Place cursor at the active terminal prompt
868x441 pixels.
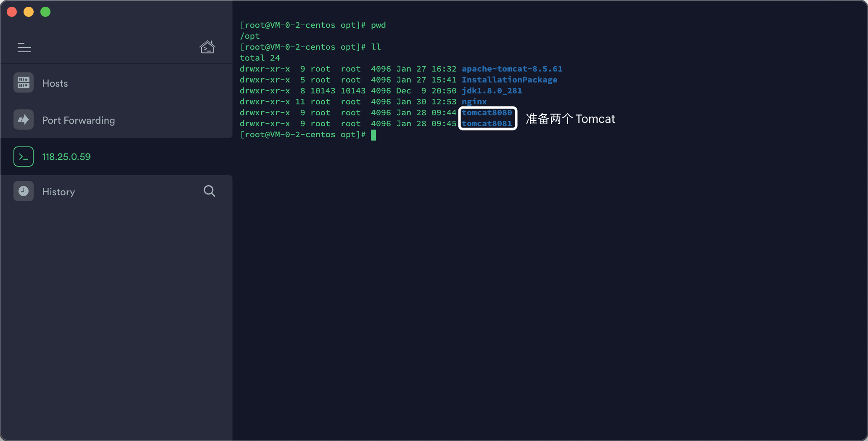point(373,135)
